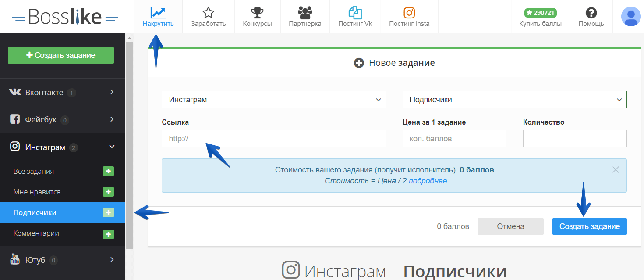The height and width of the screenshot is (280, 644).
Task: Click the Bosslike logo
Action: [65, 17]
